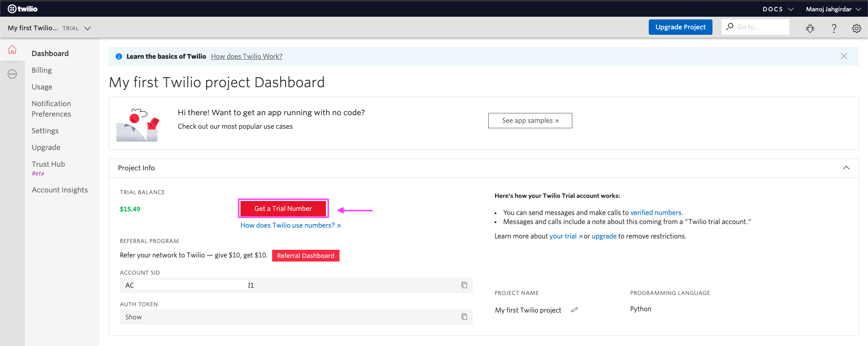
Task: Open How does Twilio Work link
Action: click(247, 56)
